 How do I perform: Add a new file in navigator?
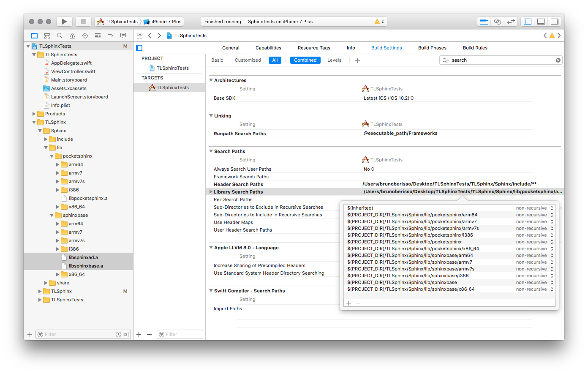30,334
